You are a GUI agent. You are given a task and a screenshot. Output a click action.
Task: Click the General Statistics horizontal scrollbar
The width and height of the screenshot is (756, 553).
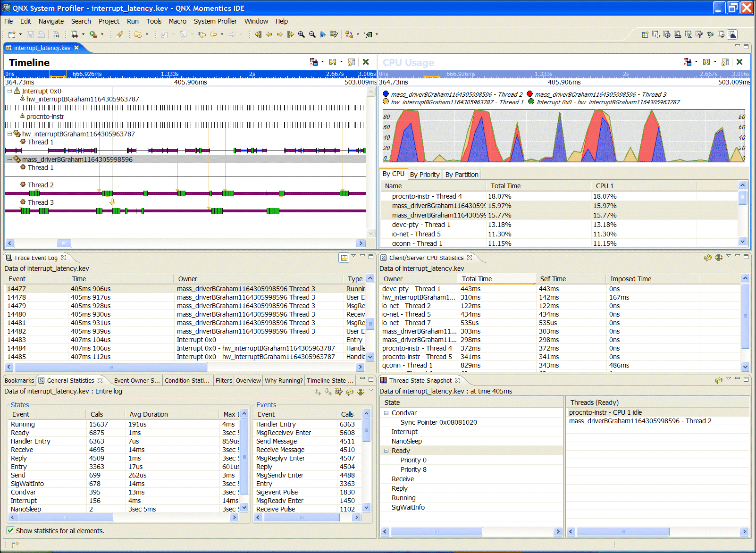pos(66,517)
